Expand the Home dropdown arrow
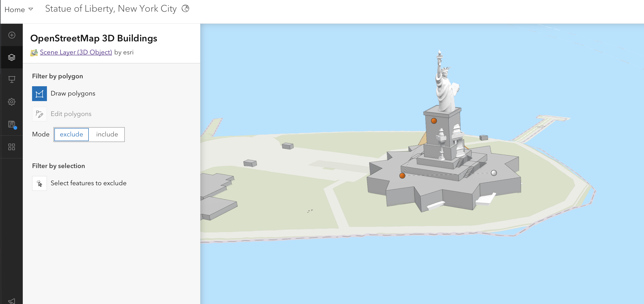The height and width of the screenshot is (304, 644). [31, 9]
